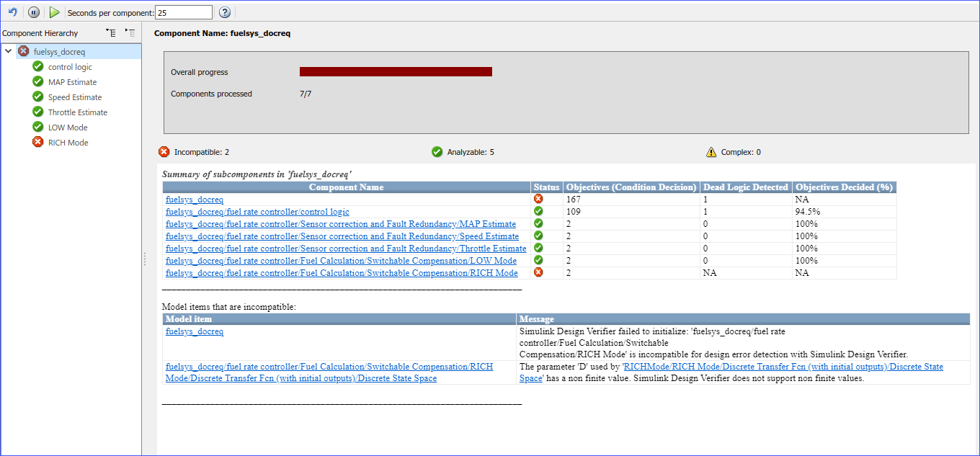
Task: Click green check icon beside MAP Estimate in tree
Action: (x=38, y=81)
